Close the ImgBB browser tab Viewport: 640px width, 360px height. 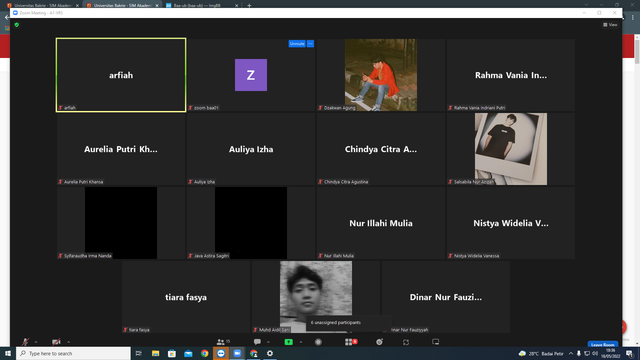click(x=236, y=5)
